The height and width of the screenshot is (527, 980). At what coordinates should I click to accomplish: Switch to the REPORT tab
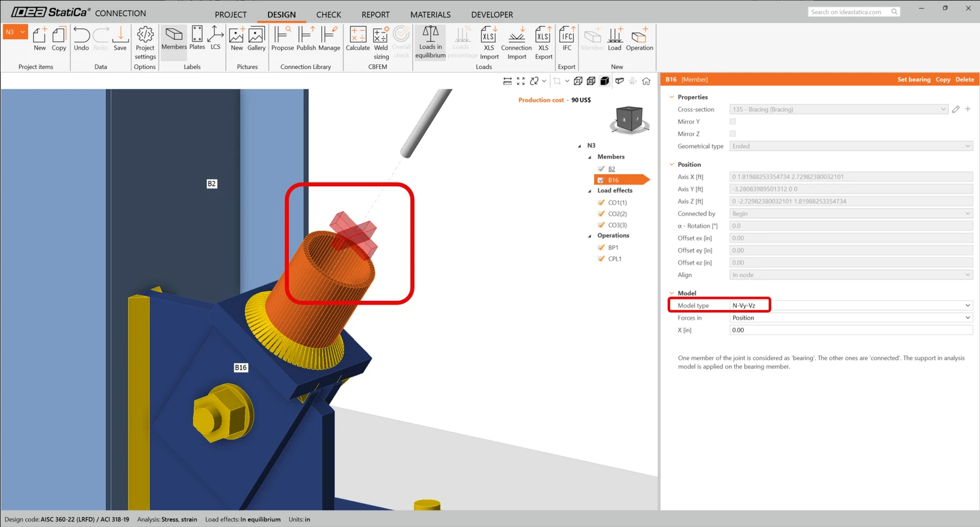[375, 15]
